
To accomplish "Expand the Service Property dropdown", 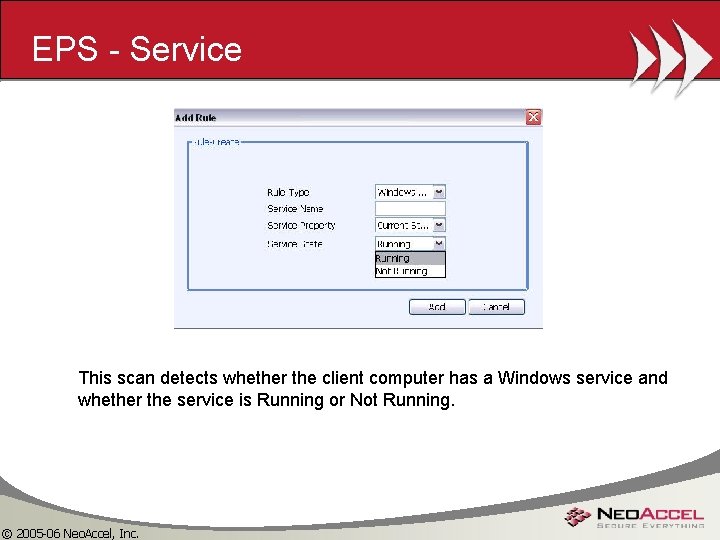I will [439, 225].
